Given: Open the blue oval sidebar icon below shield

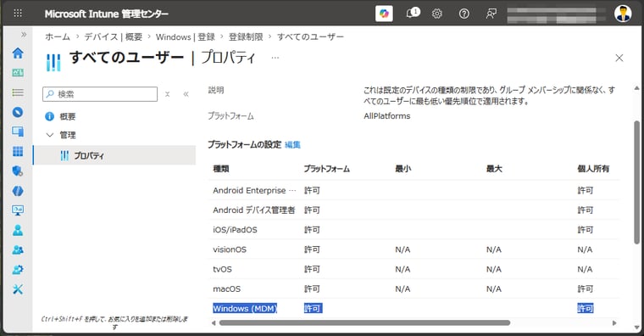Looking at the screenshot, I should tap(18, 191).
